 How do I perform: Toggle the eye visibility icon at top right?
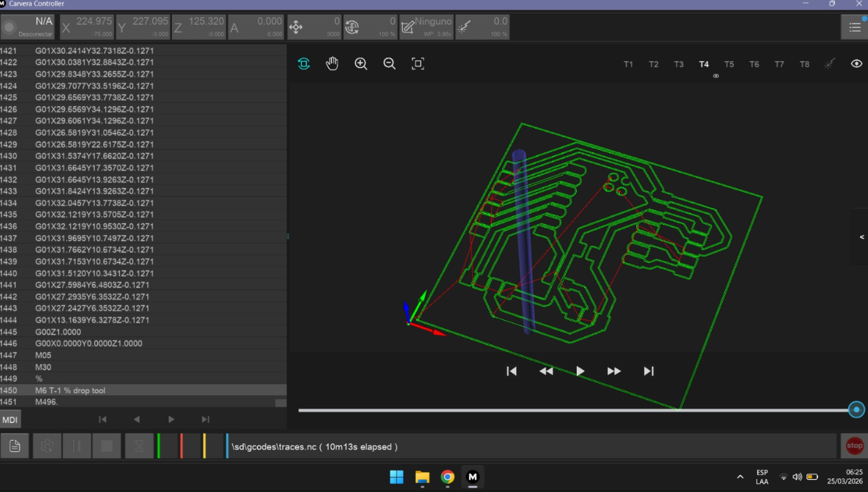[856, 64]
